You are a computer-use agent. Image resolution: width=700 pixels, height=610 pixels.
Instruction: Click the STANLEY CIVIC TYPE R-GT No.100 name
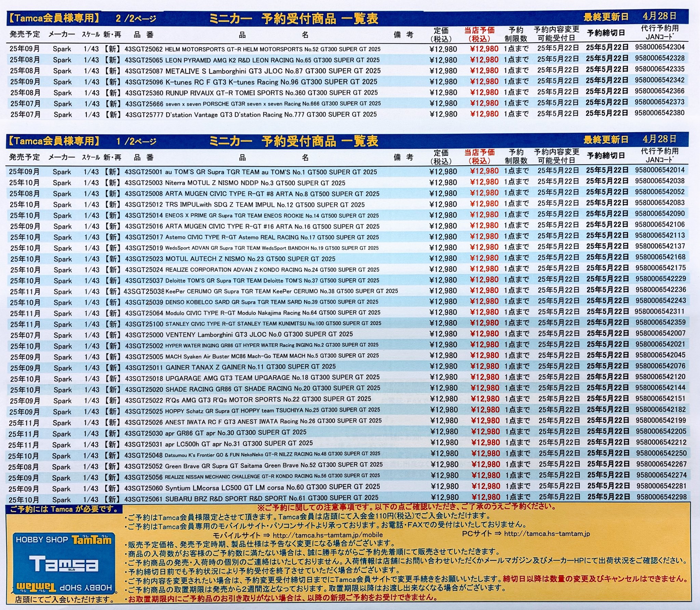tap(273, 323)
